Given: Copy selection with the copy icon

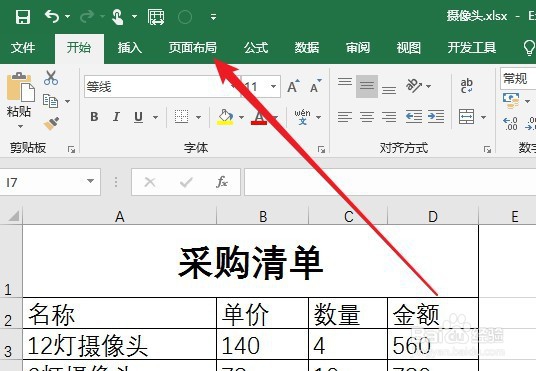Looking at the screenshot, I should [x=50, y=101].
